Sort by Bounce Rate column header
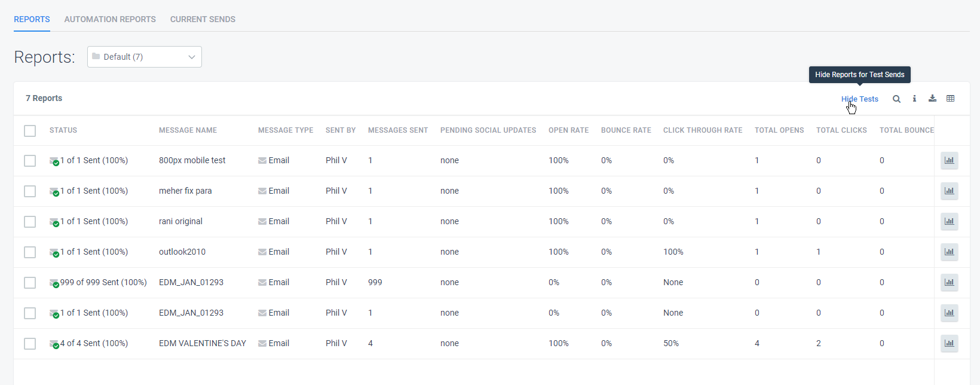Screen dimensions: 980x385 626,130
